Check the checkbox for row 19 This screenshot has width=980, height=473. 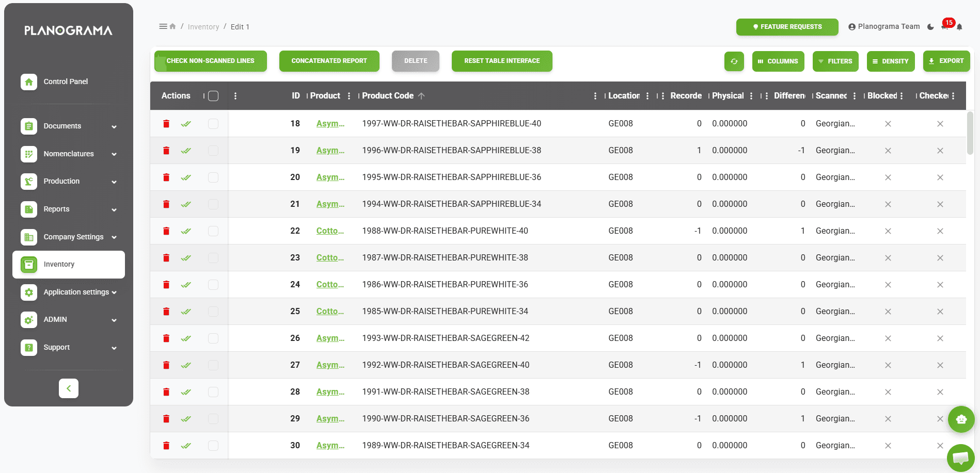pos(213,151)
